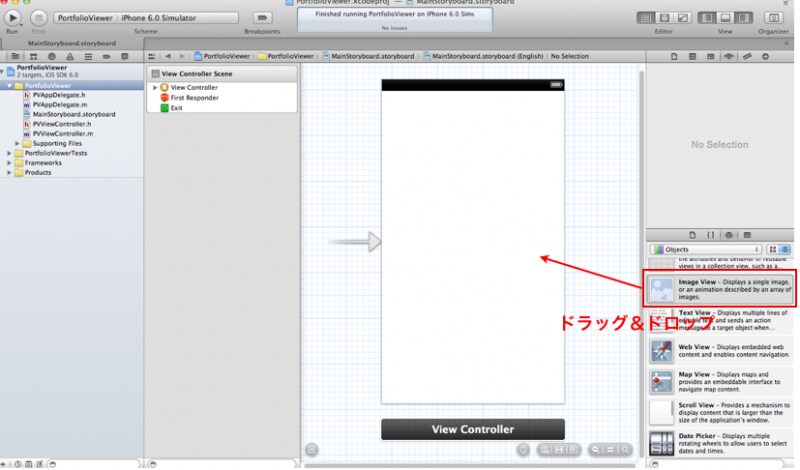Toggle the Debug area view button

tap(725, 18)
